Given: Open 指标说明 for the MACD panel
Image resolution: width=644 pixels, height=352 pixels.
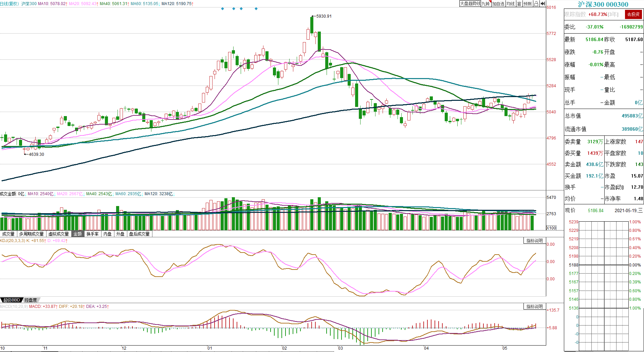Looking at the screenshot, I should click(535, 307).
